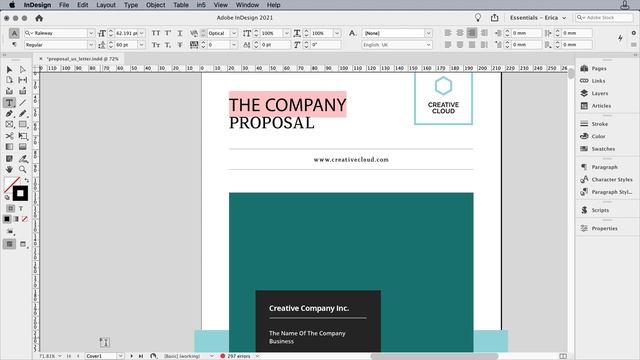This screenshot has height=360, width=640.
Task: Open the leading 60 pt dropdown
Action: coord(142,45)
